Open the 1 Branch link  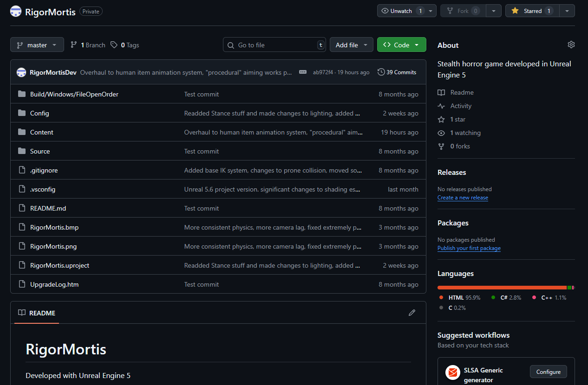pyautogui.click(x=88, y=45)
